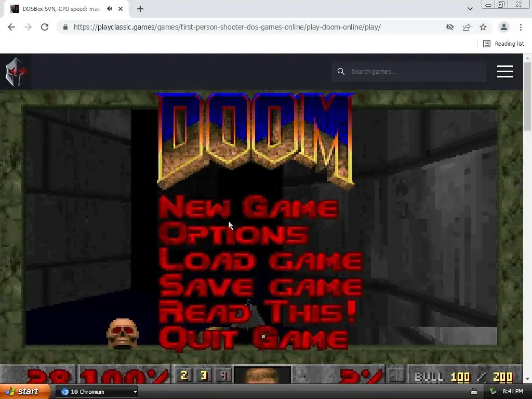Image resolution: width=532 pixels, height=399 pixels.
Task: Expand the tab search dropdown arrow
Action: [470, 9]
